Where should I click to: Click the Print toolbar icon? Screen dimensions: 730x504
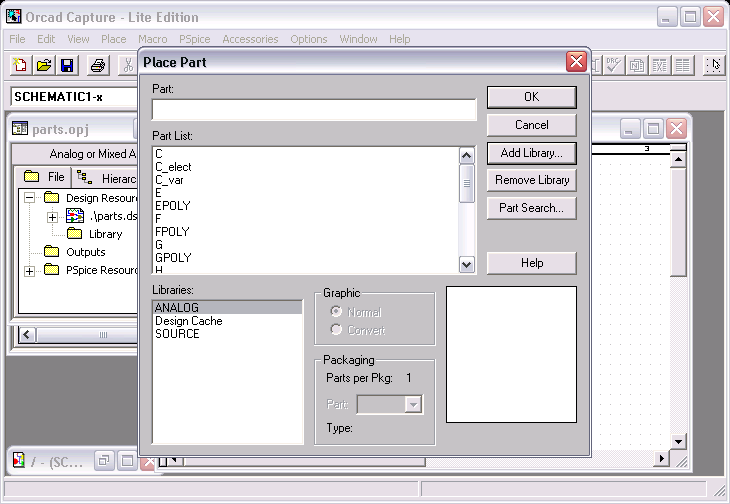(x=98, y=65)
